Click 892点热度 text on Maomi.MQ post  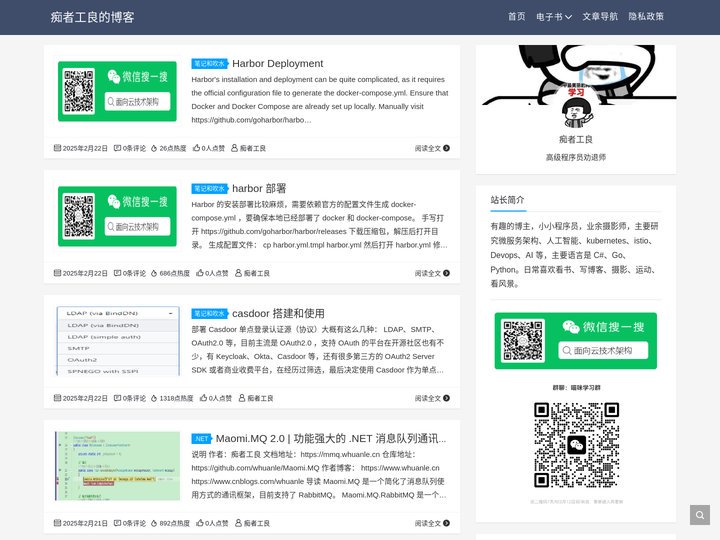click(x=174, y=523)
